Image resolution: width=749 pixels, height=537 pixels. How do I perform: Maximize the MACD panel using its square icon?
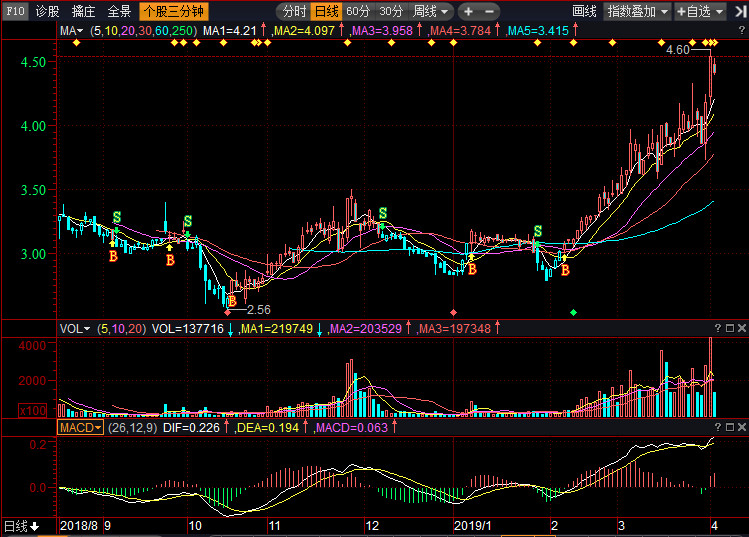point(730,428)
